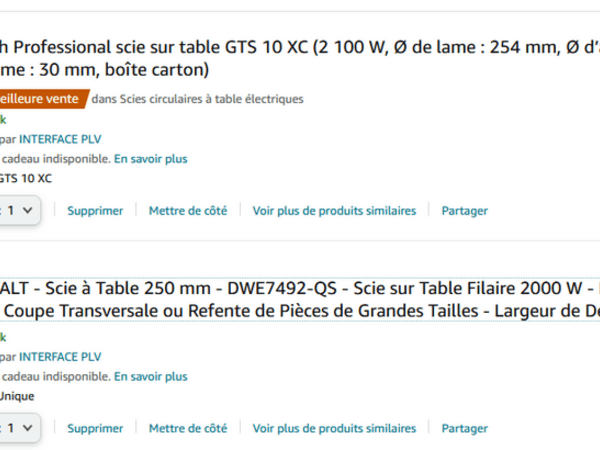
Task: Select 'Mettre de côté' for the Bosch saw
Action: point(188,211)
